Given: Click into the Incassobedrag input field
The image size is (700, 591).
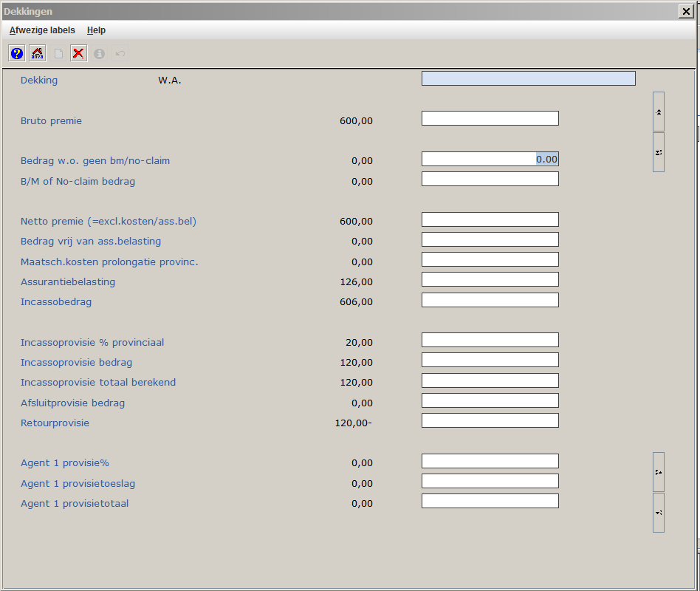Looking at the screenshot, I should (490, 300).
